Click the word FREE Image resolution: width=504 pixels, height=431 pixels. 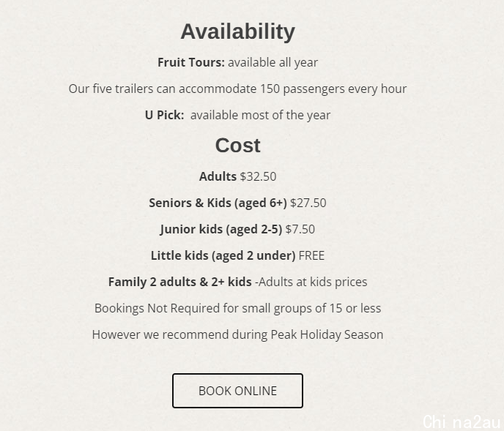pyautogui.click(x=311, y=255)
